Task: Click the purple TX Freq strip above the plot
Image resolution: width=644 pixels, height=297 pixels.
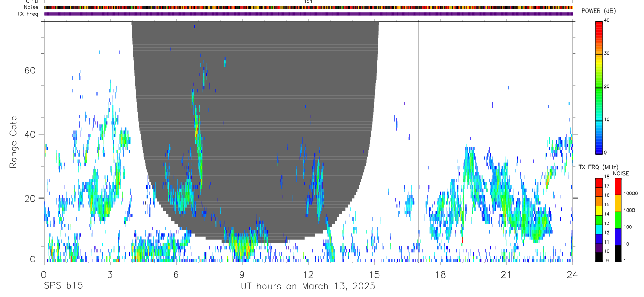Action: pyautogui.click(x=308, y=14)
